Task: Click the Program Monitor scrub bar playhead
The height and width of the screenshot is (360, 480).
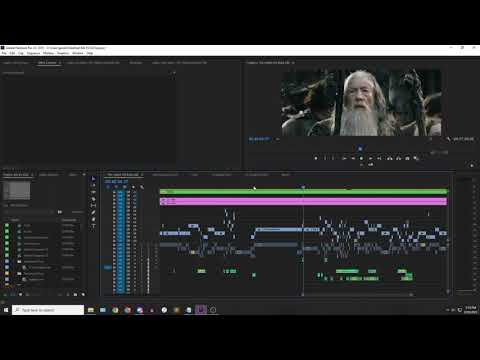Action: point(360,148)
